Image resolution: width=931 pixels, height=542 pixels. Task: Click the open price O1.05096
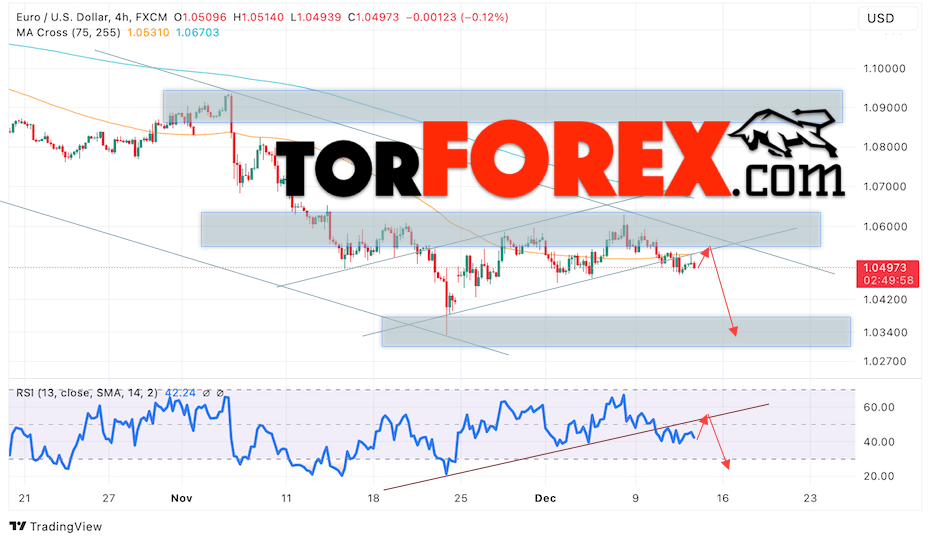[201, 17]
